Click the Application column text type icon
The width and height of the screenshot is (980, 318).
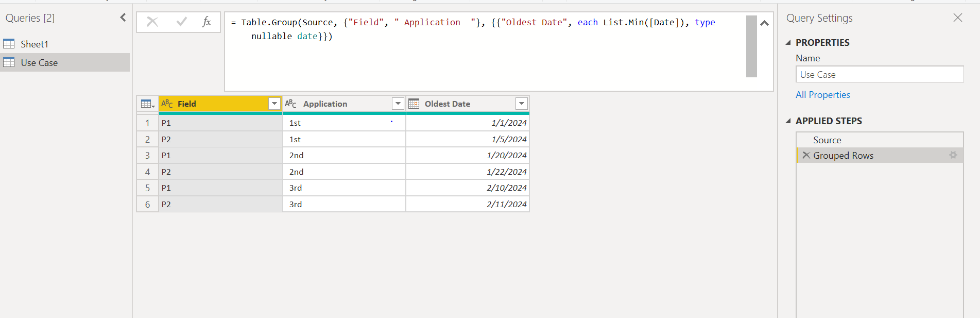point(291,104)
